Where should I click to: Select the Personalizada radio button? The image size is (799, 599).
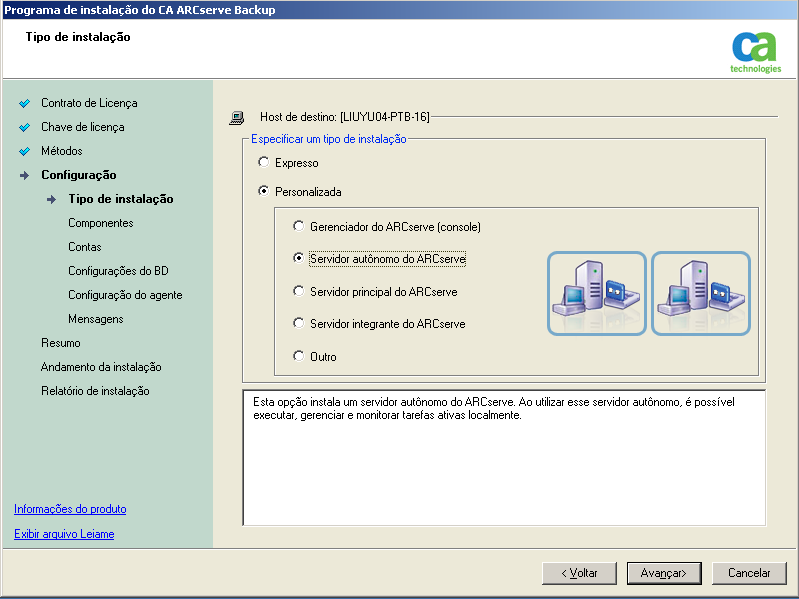[x=263, y=192]
